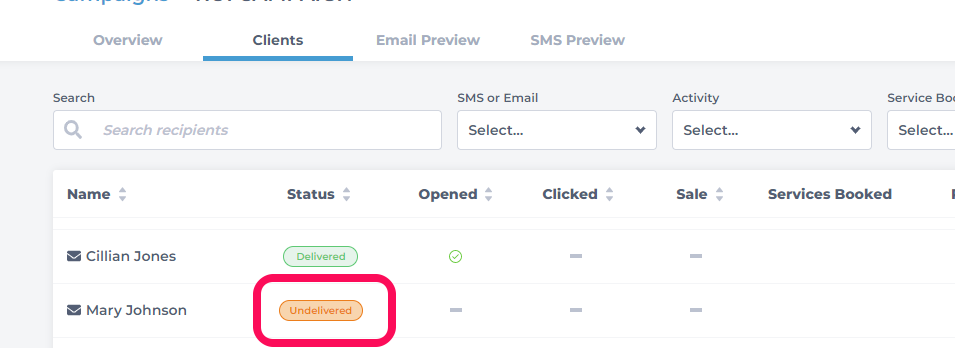Image resolution: width=955 pixels, height=361 pixels.
Task: Open Mary Johnson's client row
Action: pos(504,310)
